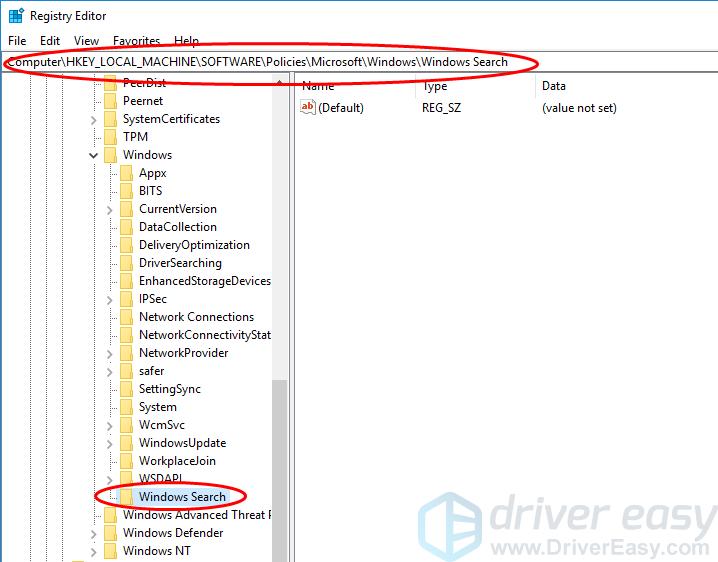Image resolution: width=718 pixels, height=562 pixels.
Task: Expand the WindowsUpdate key
Action: point(109,444)
